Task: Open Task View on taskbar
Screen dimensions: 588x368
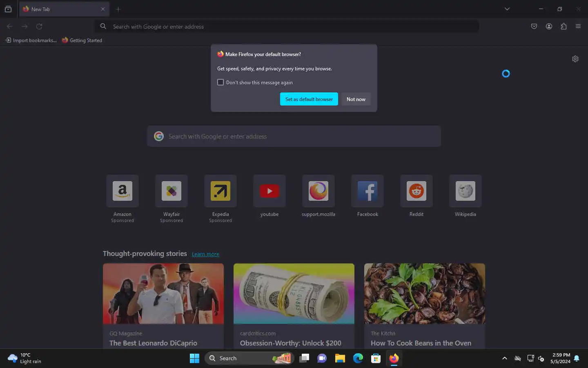Action: coord(304,358)
